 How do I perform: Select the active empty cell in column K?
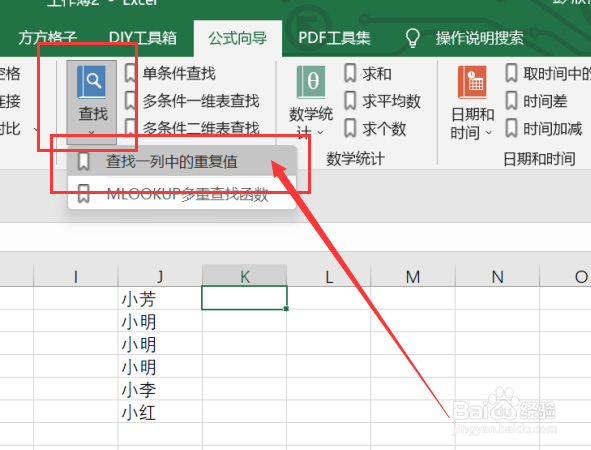tap(245, 298)
